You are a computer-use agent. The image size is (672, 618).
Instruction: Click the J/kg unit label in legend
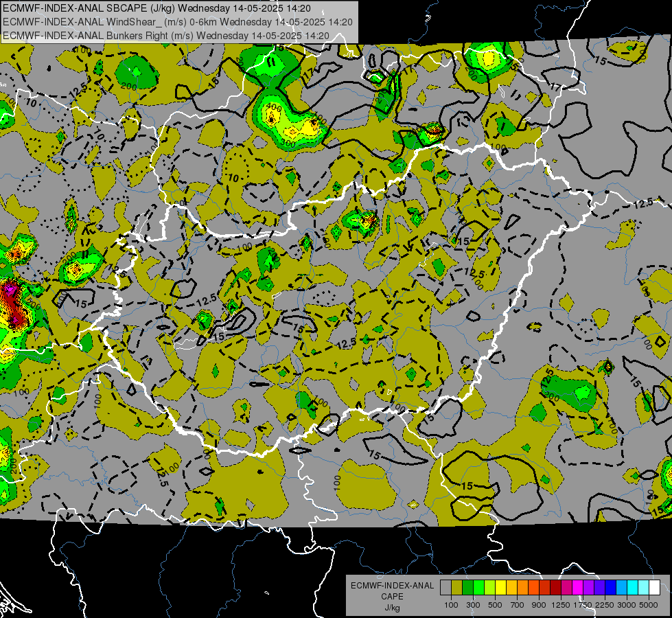tap(392, 608)
